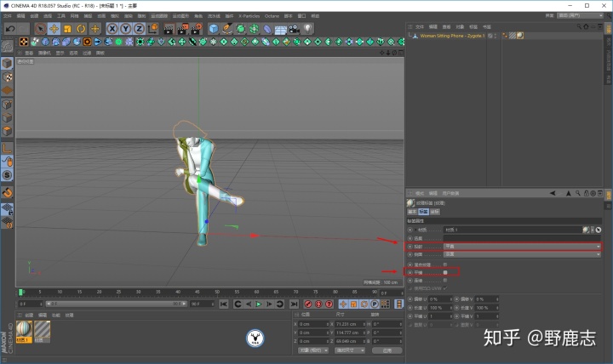Jump to the end of the animation
This screenshot has width=613, height=364.
pos(294,304)
